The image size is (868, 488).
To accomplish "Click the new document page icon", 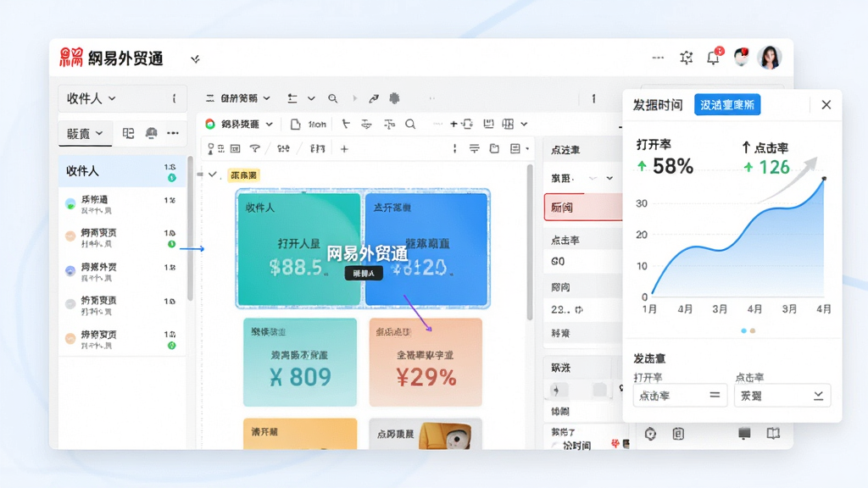I will click(x=296, y=124).
